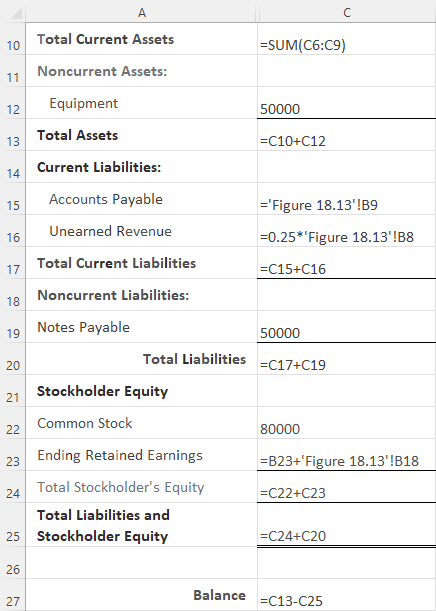Click the =C15+C16 total cell
This screenshot has width=436, height=611.
(x=347, y=263)
